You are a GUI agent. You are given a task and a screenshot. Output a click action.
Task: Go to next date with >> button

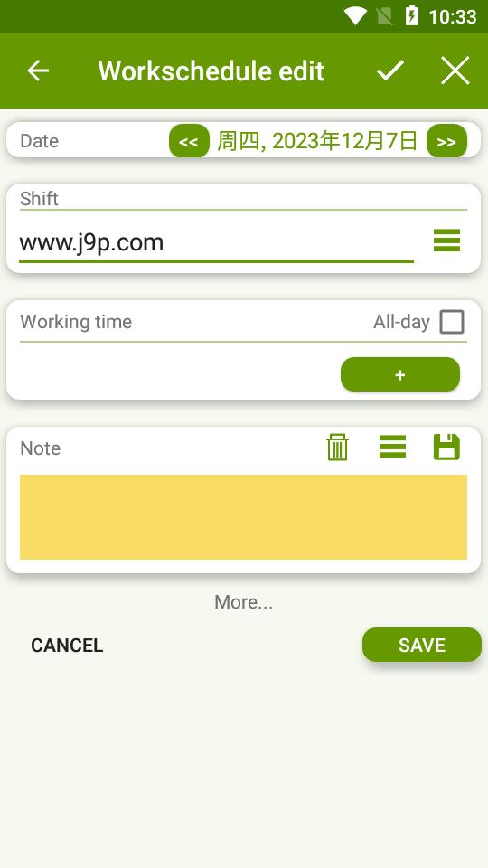[x=446, y=141]
